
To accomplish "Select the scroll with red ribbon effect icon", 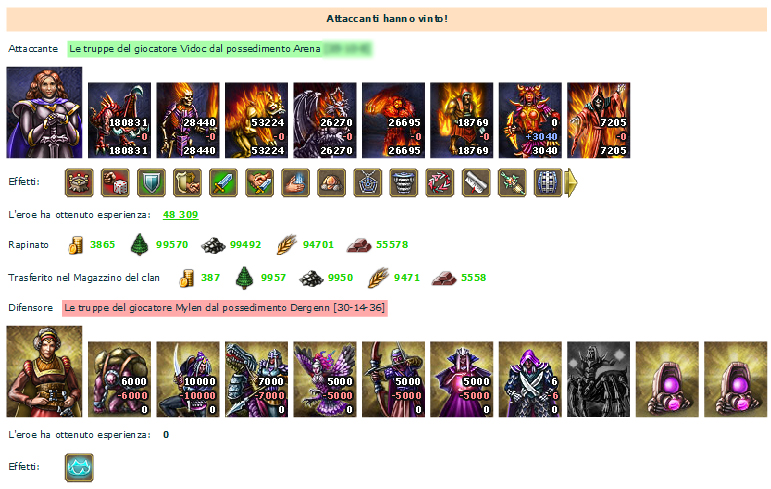I will coord(476,183).
